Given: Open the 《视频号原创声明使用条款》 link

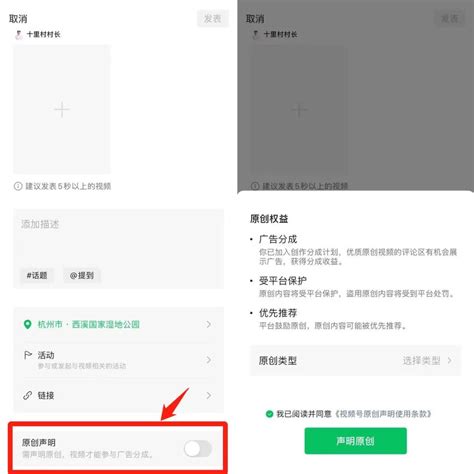Looking at the screenshot, I should 383,414.
